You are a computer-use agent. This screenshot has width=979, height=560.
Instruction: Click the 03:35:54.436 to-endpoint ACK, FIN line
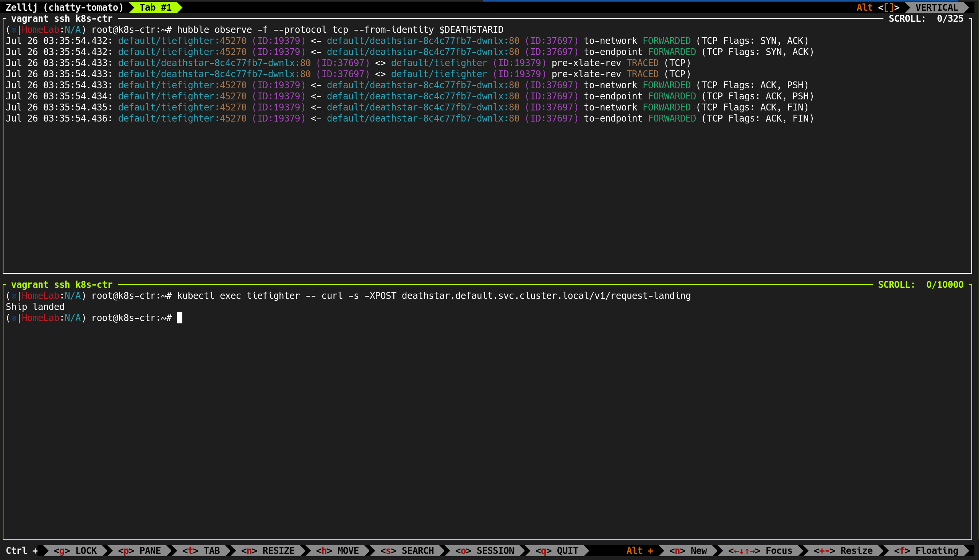[410, 118]
